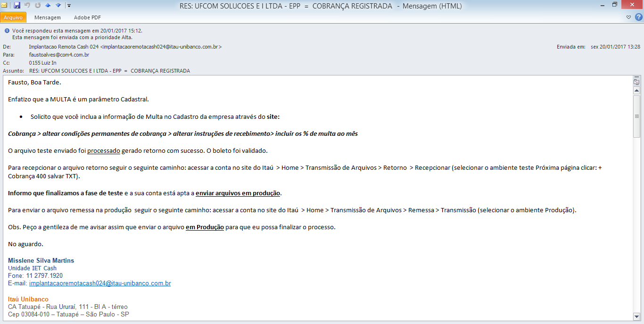Open the Customize Quick Access Toolbar dropdown
The image size is (644, 324).
pyautogui.click(x=69, y=6)
